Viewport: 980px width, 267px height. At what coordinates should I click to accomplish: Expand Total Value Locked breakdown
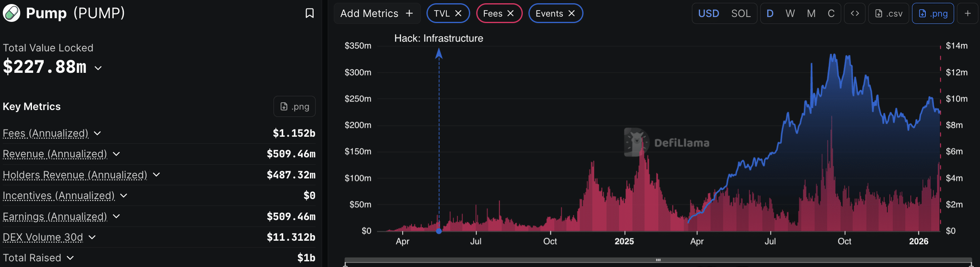coord(98,68)
